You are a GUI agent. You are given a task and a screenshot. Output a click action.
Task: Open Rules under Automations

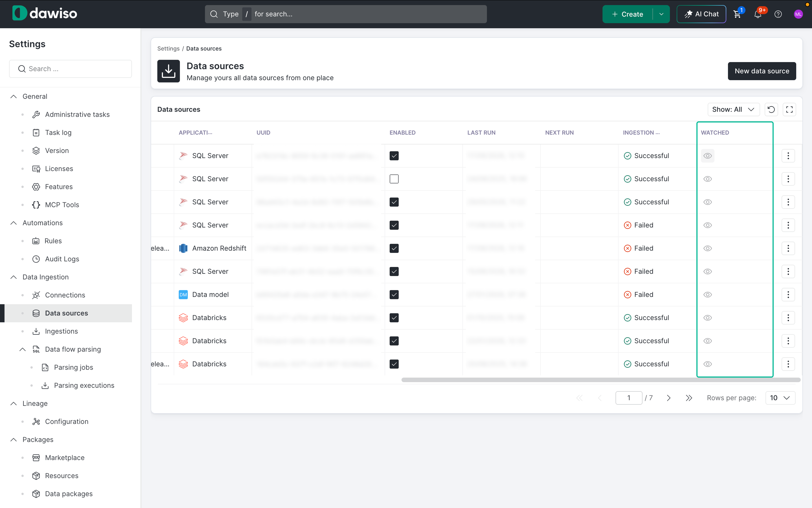pyautogui.click(x=53, y=241)
